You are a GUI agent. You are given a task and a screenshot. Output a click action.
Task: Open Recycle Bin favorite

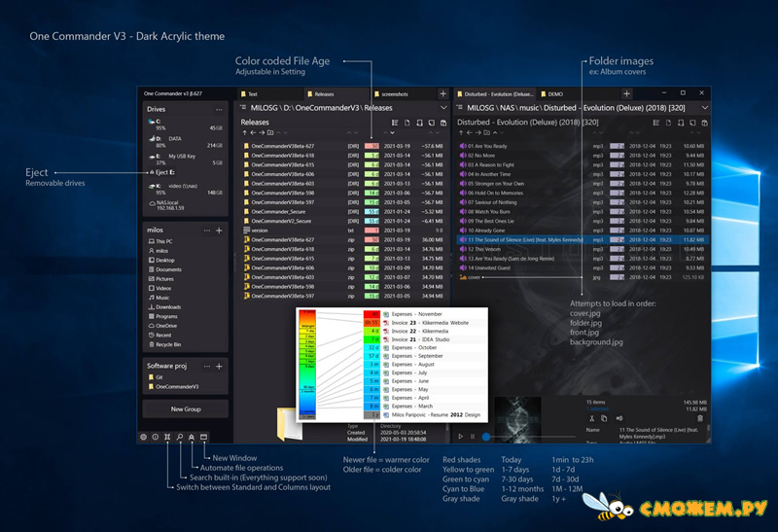[164, 344]
